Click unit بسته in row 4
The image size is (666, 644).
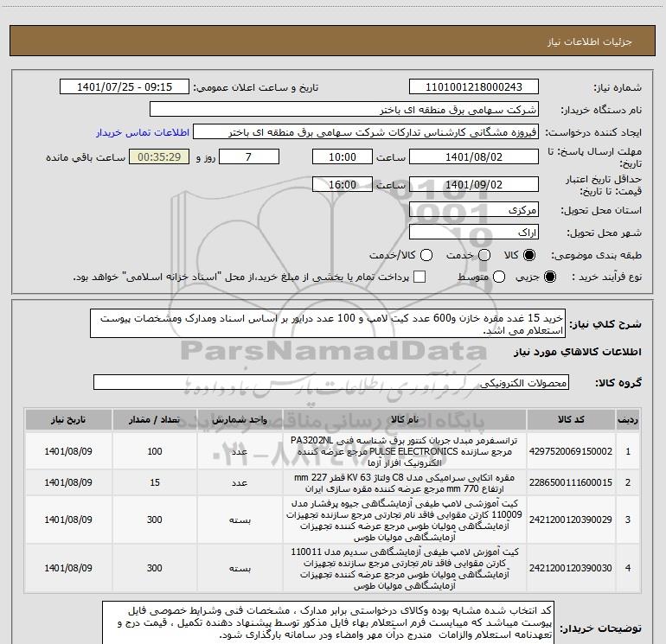click(240, 569)
